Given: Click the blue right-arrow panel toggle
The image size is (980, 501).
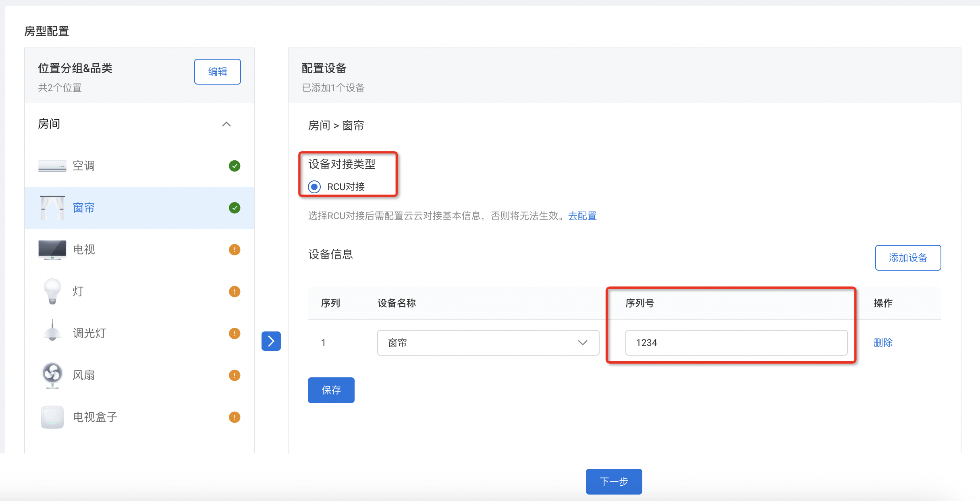Looking at the screenshot, I should pos(271,341).
